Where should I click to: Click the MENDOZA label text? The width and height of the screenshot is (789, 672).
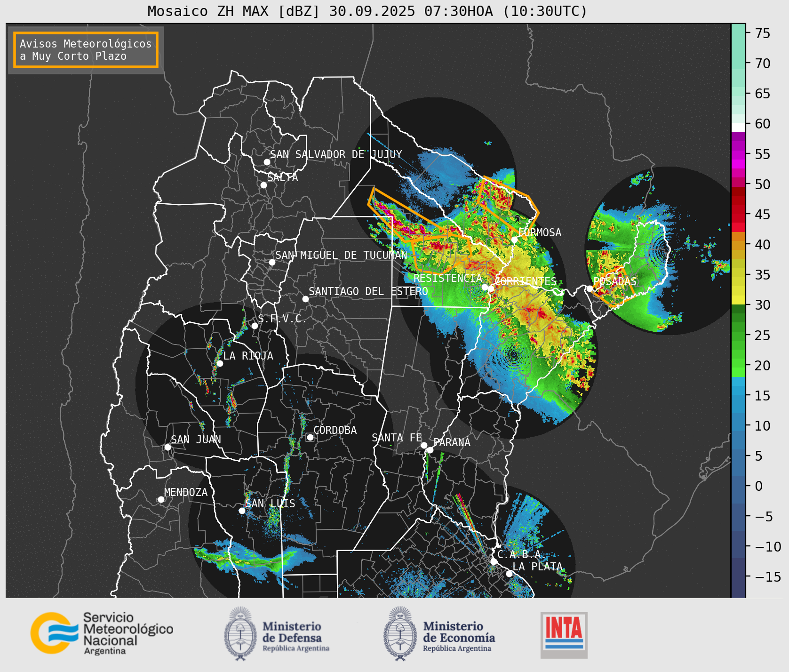click(x=186, y=492)
